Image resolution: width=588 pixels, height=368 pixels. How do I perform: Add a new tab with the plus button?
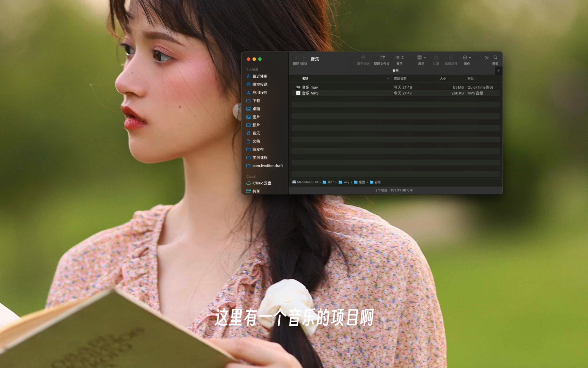499,71
